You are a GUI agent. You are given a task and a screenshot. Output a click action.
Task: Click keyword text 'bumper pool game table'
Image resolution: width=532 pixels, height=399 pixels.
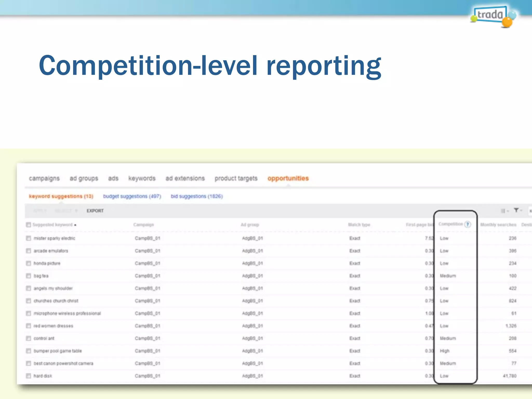coord(57,351)
